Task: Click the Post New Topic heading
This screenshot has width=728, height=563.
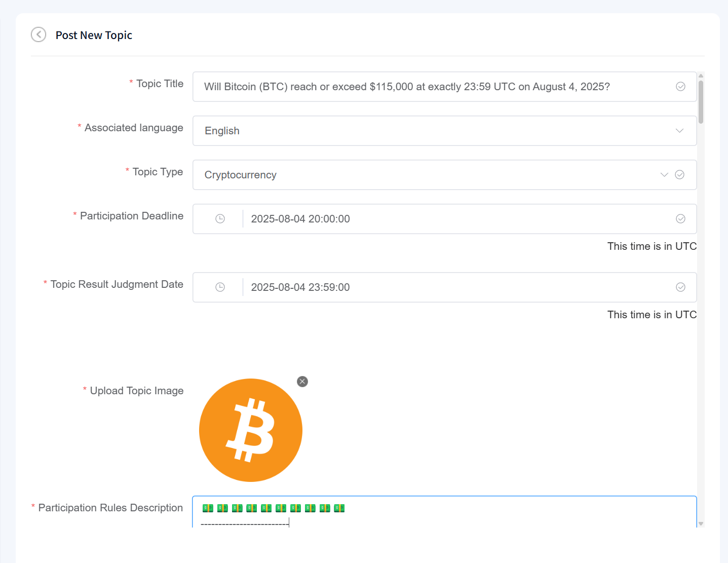Action: [94, 35]
